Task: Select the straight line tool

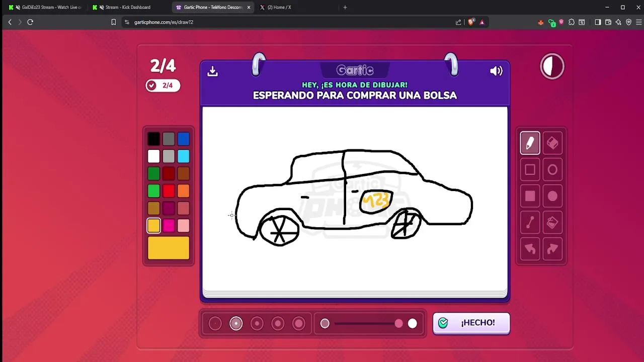Action: [530, 222]
